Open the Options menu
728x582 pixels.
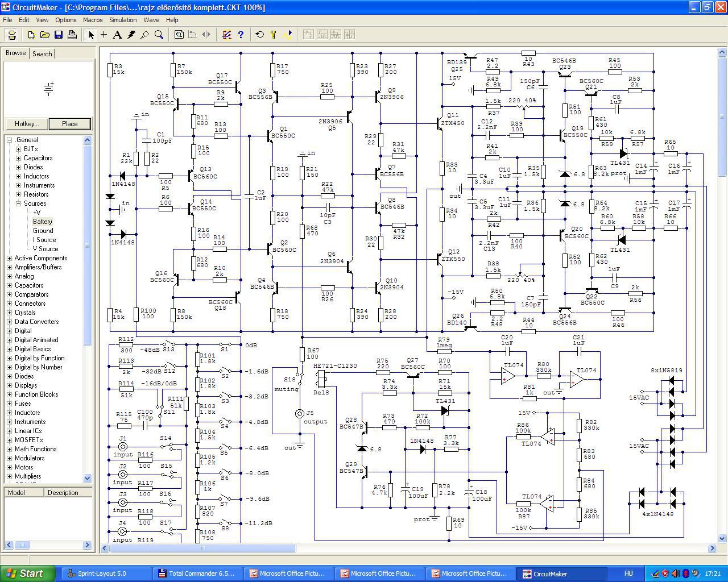pos(65,20)
